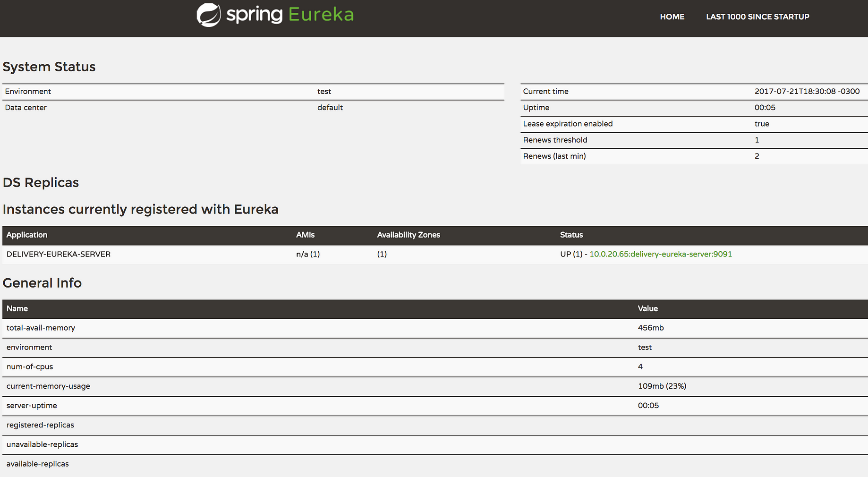The height and width of the screenshot is (477, 868).
Task: Click the n/a (1) AMIs cell
Action: point(308,254)
